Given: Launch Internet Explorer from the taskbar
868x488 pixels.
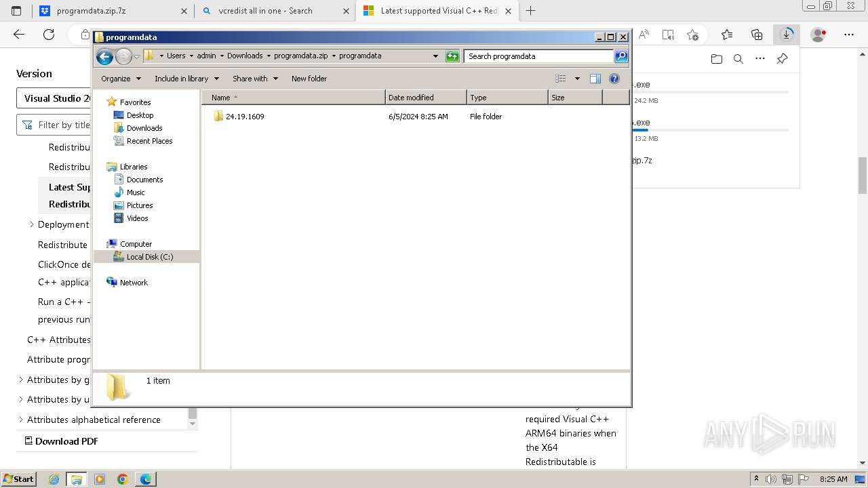Looking at the screenshot, I should (x=54, y=479).
